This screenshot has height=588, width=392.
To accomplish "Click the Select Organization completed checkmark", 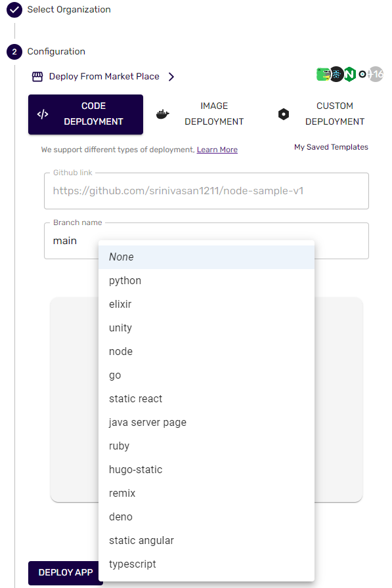I will (x=14, y=10).
